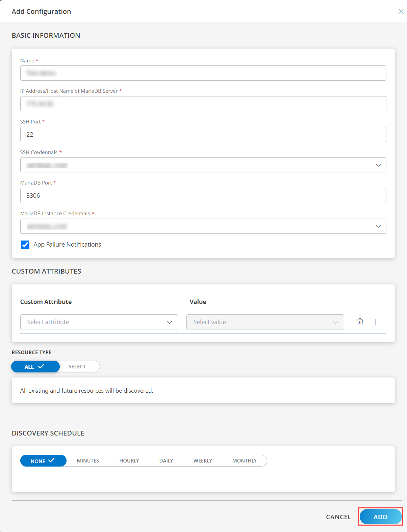Open the MariaDB Instance Credentials dropdown
The image size is (407, 532).
click(203, 226)
